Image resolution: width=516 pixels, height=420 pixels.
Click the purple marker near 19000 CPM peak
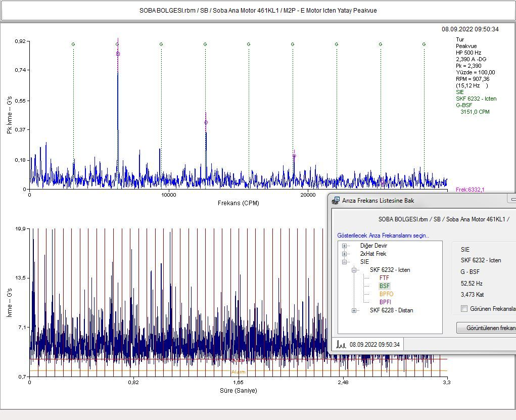pyautogui.click(x=294, y=156)
